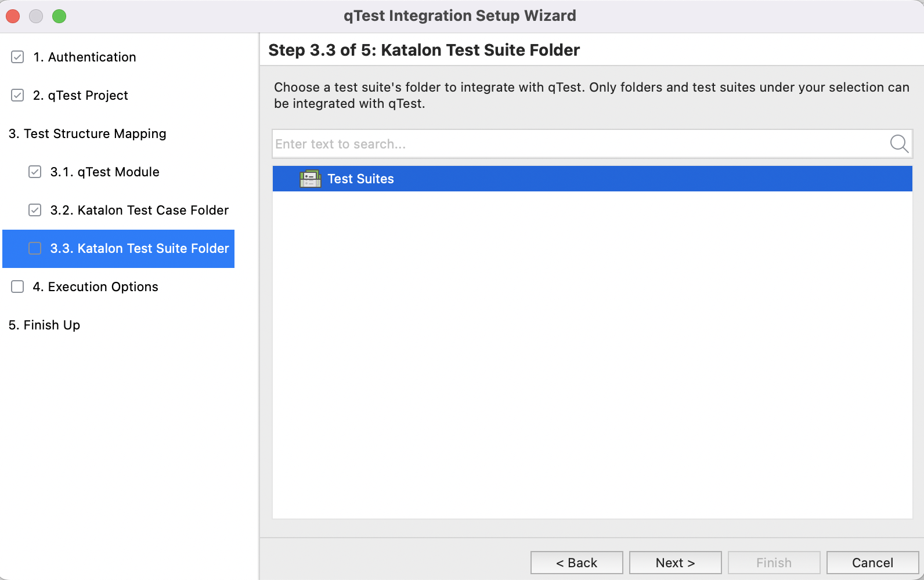Jump to 4. Execution Options step
The image size is (924, 580).
96,287
